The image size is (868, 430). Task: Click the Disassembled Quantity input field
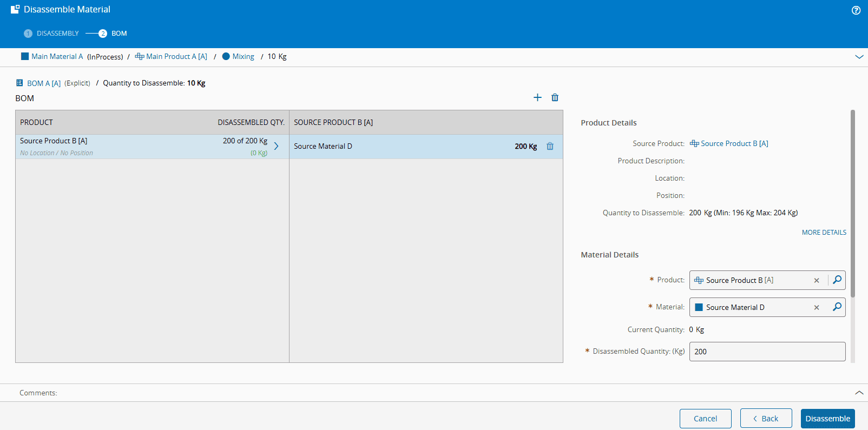[x=767, y=352]
